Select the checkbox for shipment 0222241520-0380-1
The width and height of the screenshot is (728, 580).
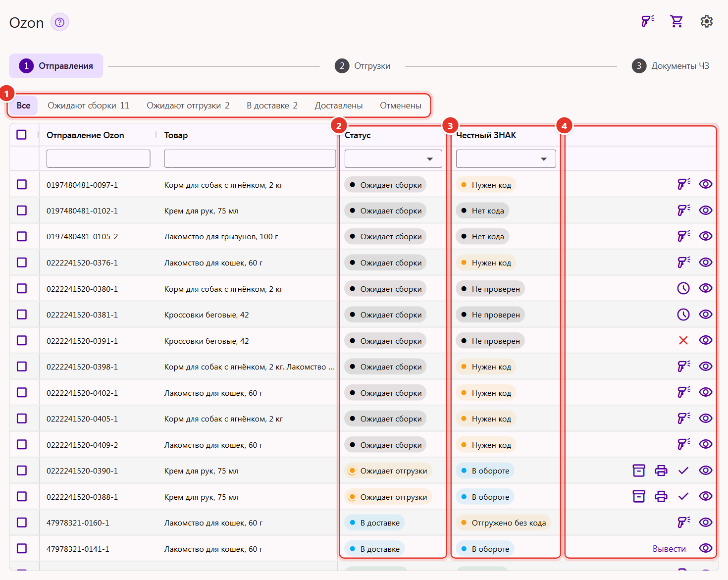tap(22, 288)
